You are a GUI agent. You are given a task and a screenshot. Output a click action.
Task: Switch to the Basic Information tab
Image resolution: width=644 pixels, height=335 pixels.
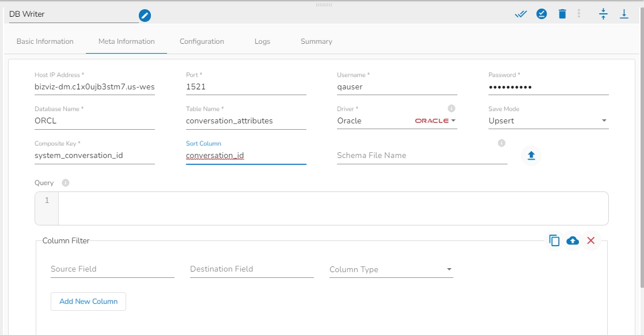[45, 42]
